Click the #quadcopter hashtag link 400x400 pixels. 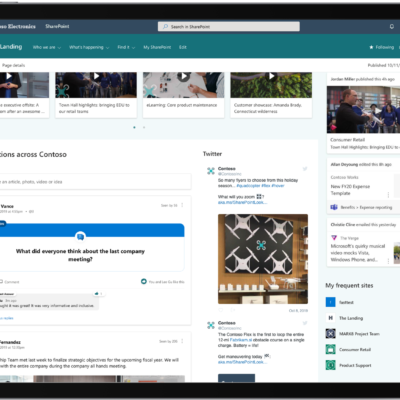(x=248, y=186)
